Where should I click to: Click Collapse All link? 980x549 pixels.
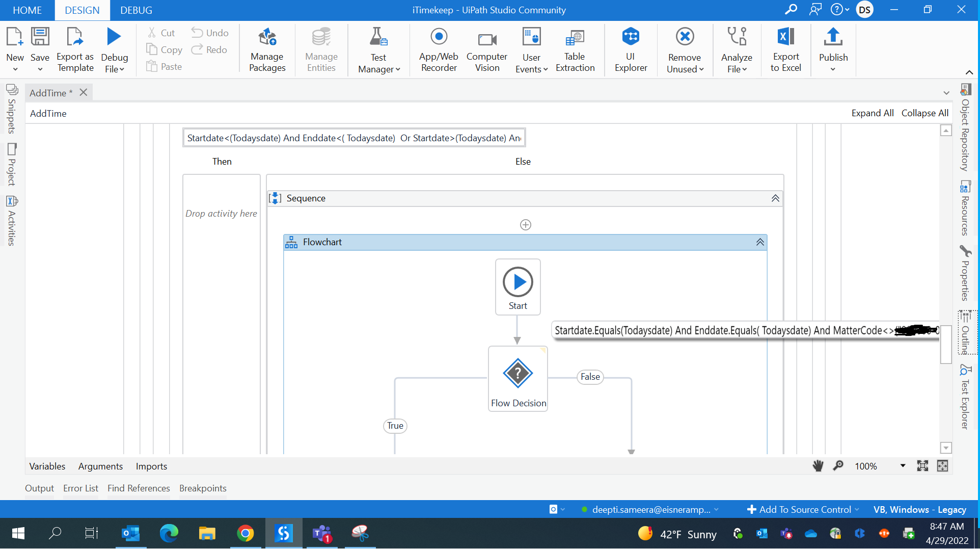tap(924, 113)
